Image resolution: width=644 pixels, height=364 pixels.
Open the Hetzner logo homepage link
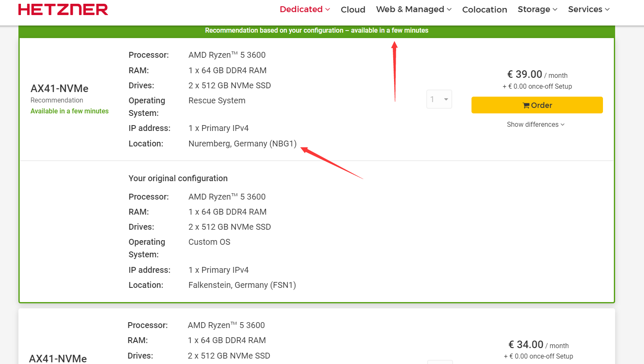[x=63, y=9]
